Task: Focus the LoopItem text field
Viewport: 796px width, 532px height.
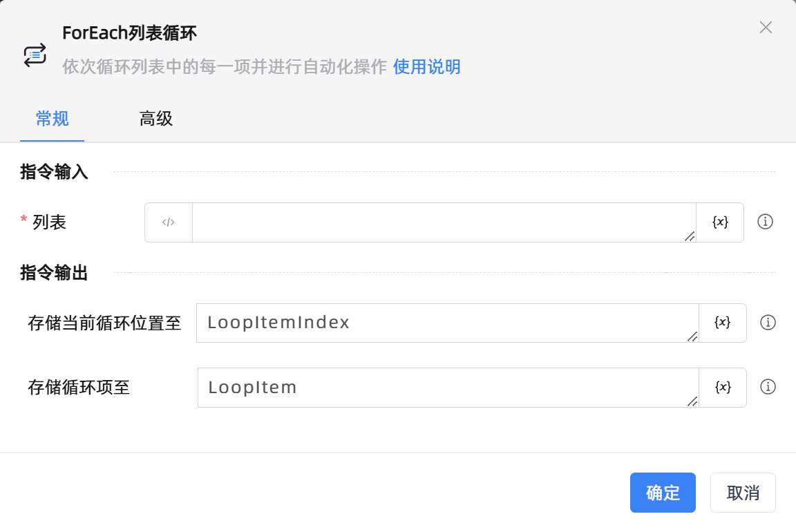Action: coord(446,388)
